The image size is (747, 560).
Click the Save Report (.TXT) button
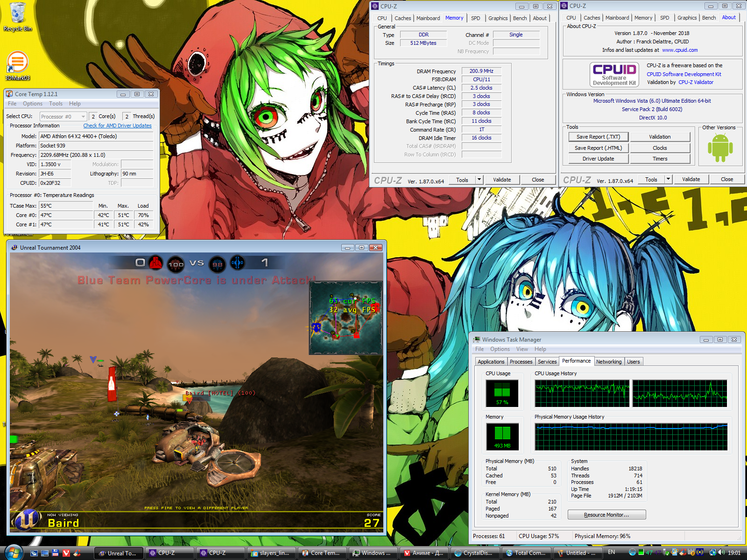coord(599,137)
